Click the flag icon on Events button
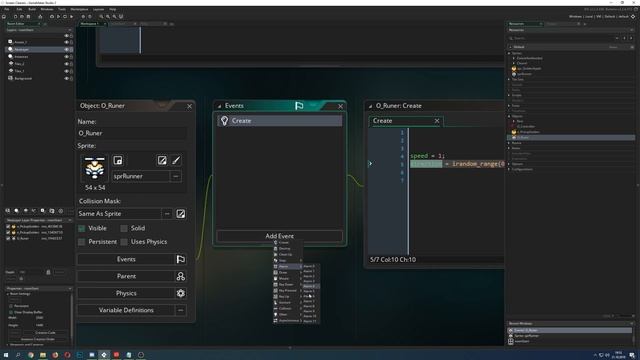The height and width of the screenshot is (360, 640). [x=180, y=259]
